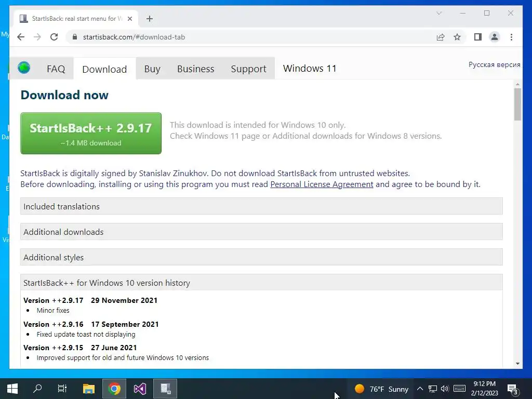Expand the Additional styles section
Viewport: 532px width, 399px height.
click(261, 257)
